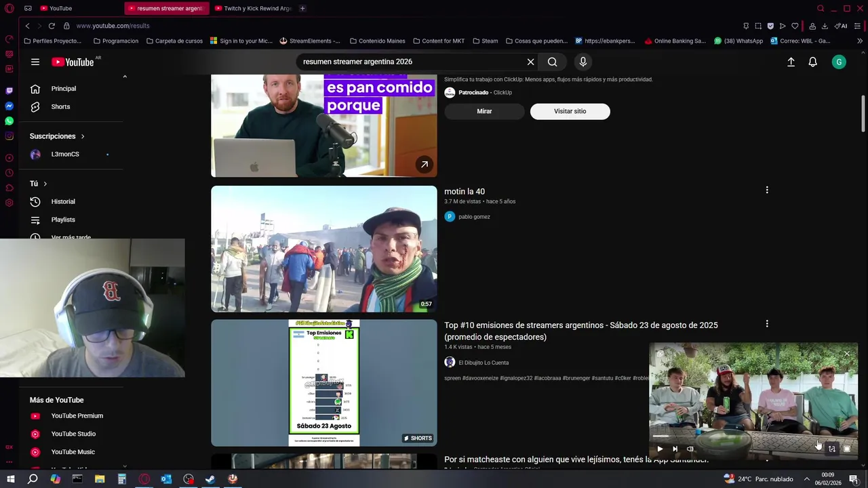Click pablo gomez channel avatar
The height and width of the screenshot is (488, 868).
(x=450, y=216)
